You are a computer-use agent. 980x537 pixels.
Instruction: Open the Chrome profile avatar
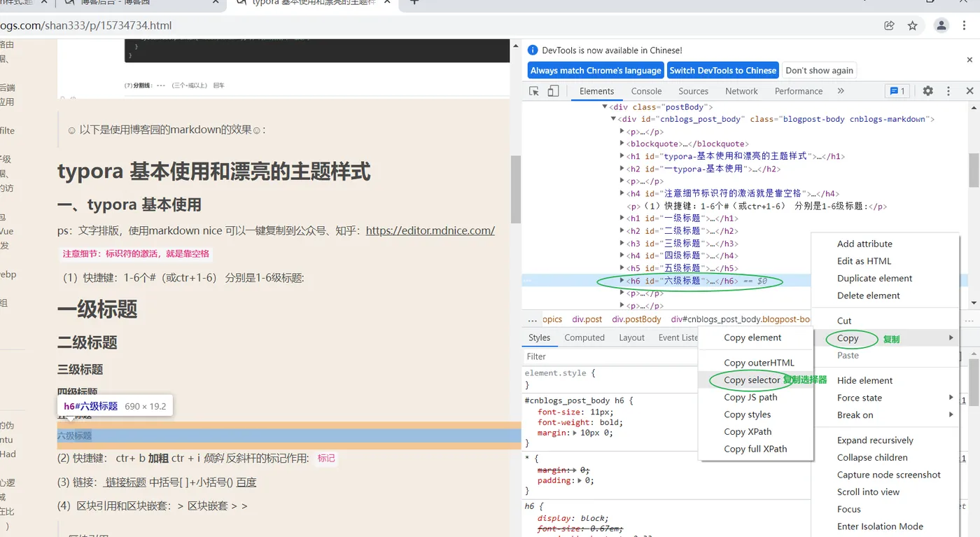(941, 26)
